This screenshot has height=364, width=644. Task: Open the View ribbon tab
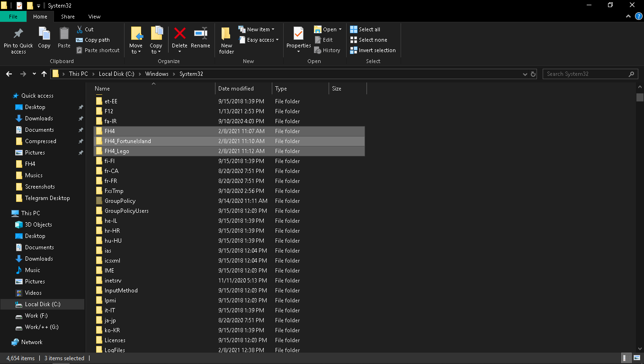click(x=94, y=17)
